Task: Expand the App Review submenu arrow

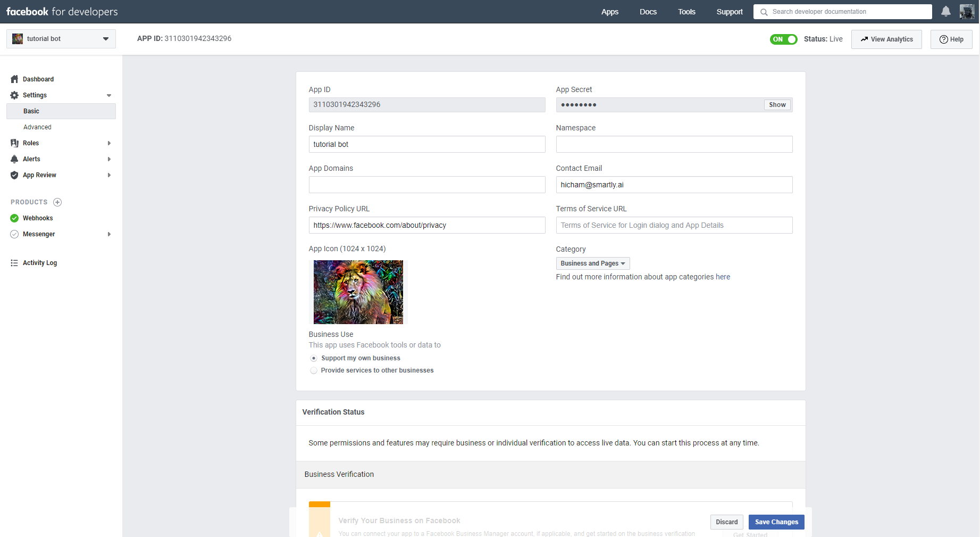Action: coord(109,175)
